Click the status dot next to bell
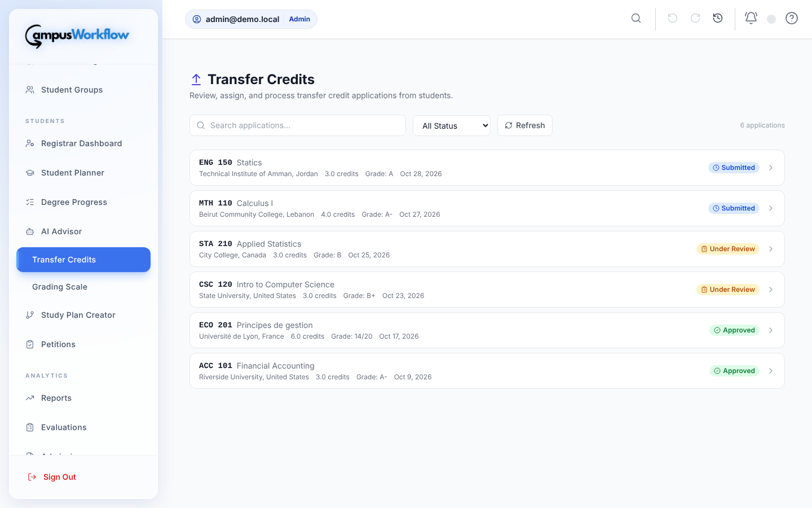Image resolution: width=812 pixels, height=508 pixels. pos(771,19)
